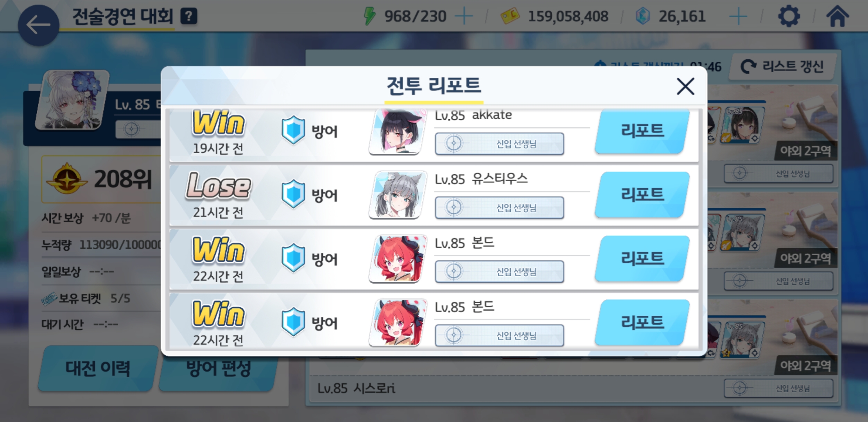868x422 pixels.
Task: Open 리포트 for 본드 third-row battle
Action: click(642, 258)
